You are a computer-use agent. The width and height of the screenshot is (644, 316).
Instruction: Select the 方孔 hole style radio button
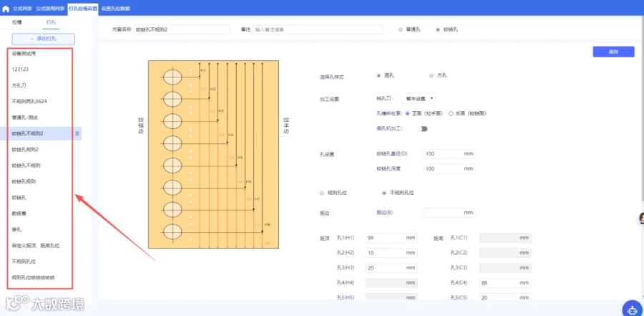431,76
